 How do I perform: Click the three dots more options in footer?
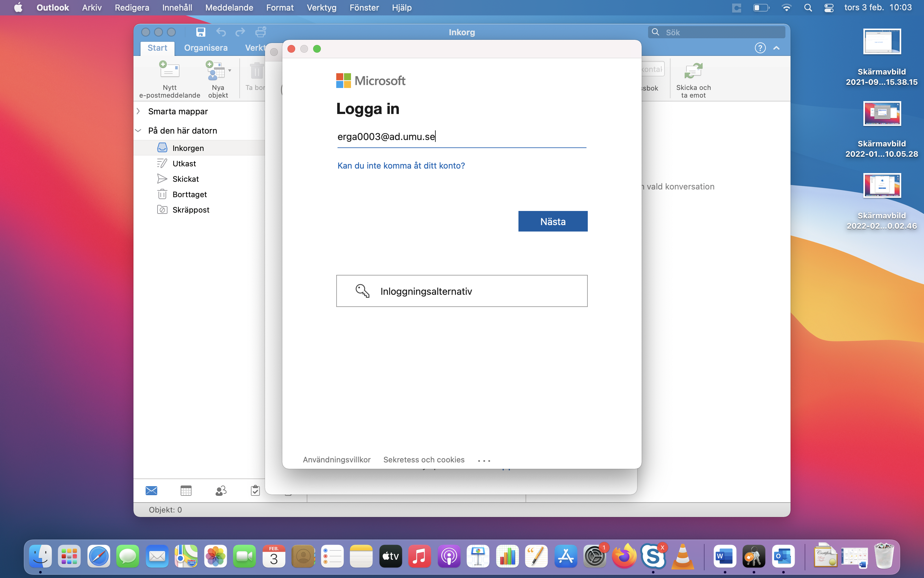[x=484, y=461]
